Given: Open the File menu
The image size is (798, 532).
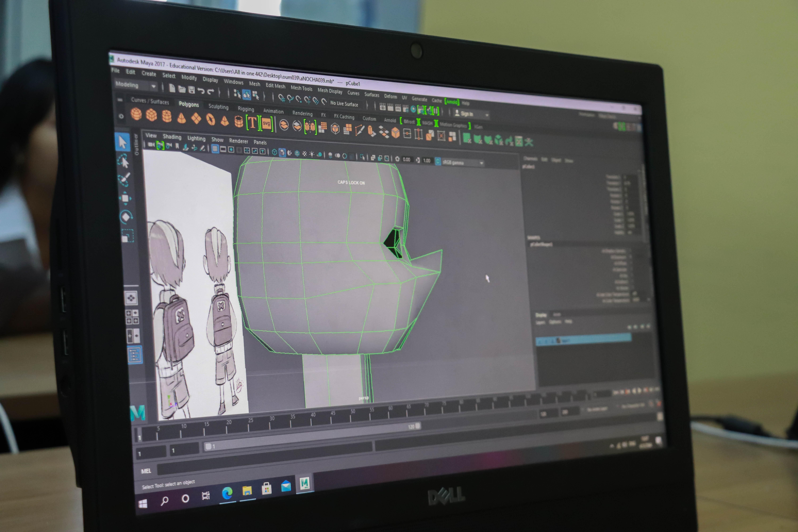Looking at the screenshot, I should (x=115, y=71).
